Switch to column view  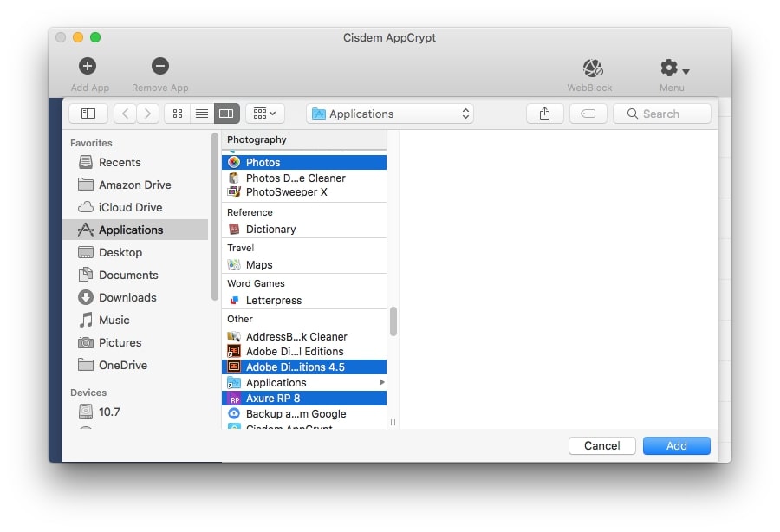tap(226, 114)
